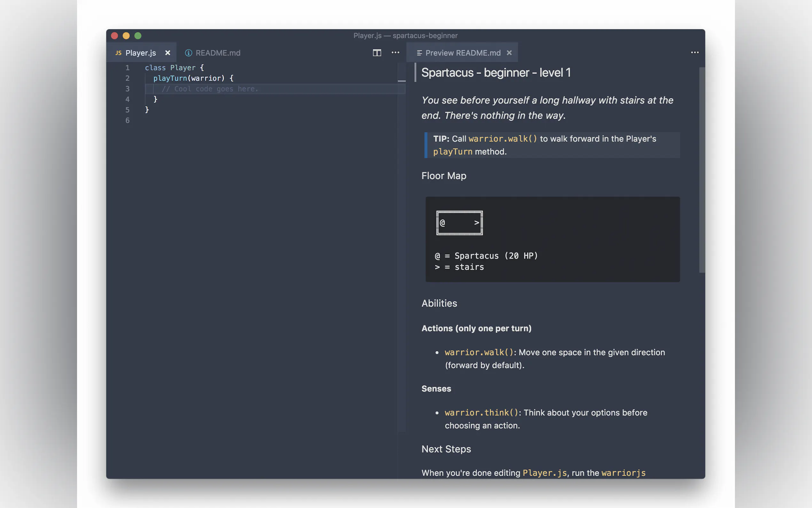The width and height of the screenshot is (812, 508).
Task: Click the Floor Map heading in preview
Action: click(x=443, y=176)
